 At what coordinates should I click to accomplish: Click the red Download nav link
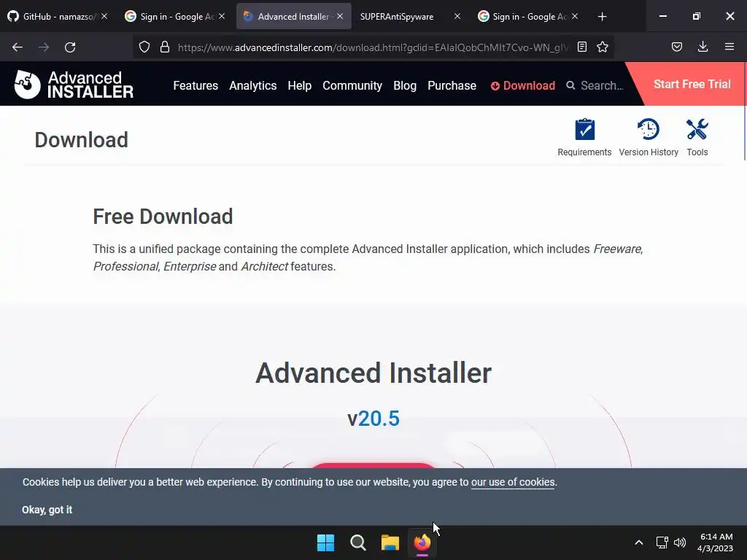523,86
